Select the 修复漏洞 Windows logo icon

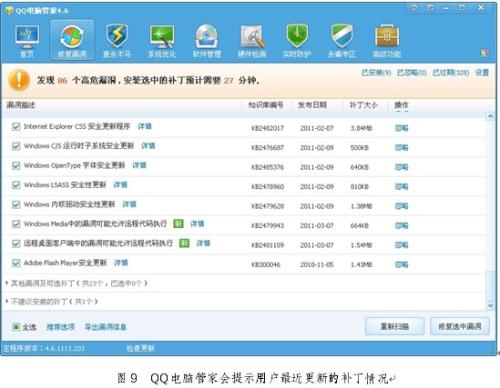pyautogui.click(x=72, y=36)
